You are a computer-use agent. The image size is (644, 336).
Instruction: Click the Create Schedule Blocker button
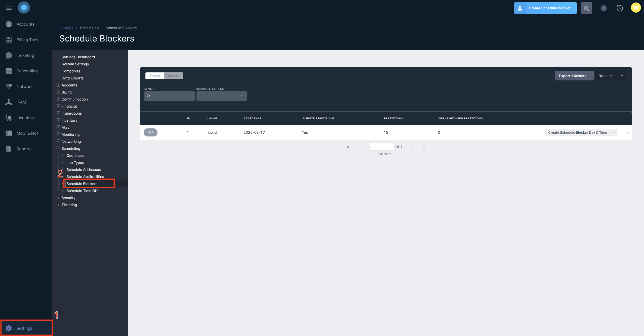tap(545, 8)
